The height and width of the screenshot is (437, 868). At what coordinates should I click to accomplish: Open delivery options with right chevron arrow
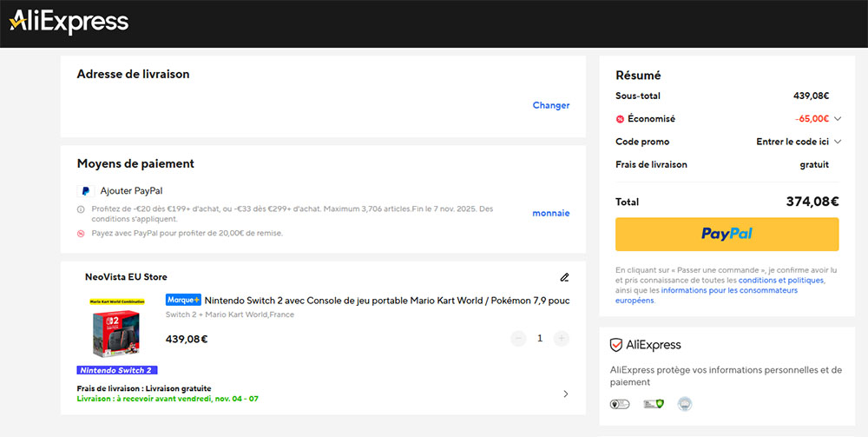pyautogui.click(x=566, y=394)
